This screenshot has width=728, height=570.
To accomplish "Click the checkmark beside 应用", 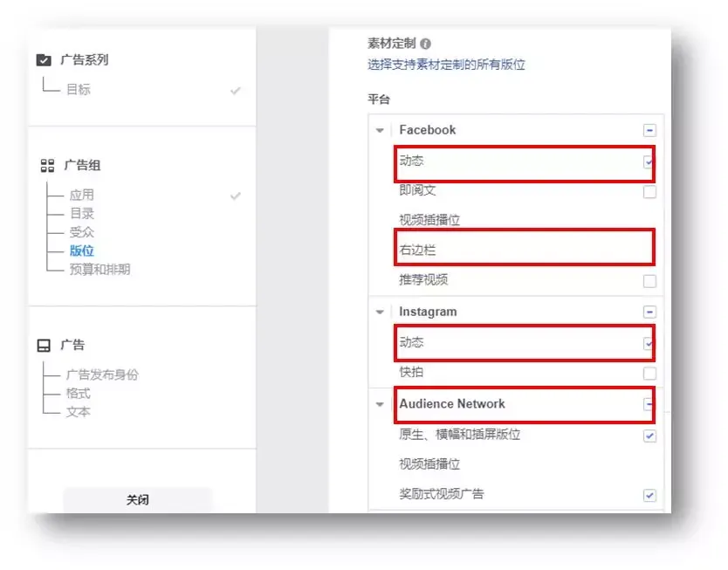I will click(236, 196).
